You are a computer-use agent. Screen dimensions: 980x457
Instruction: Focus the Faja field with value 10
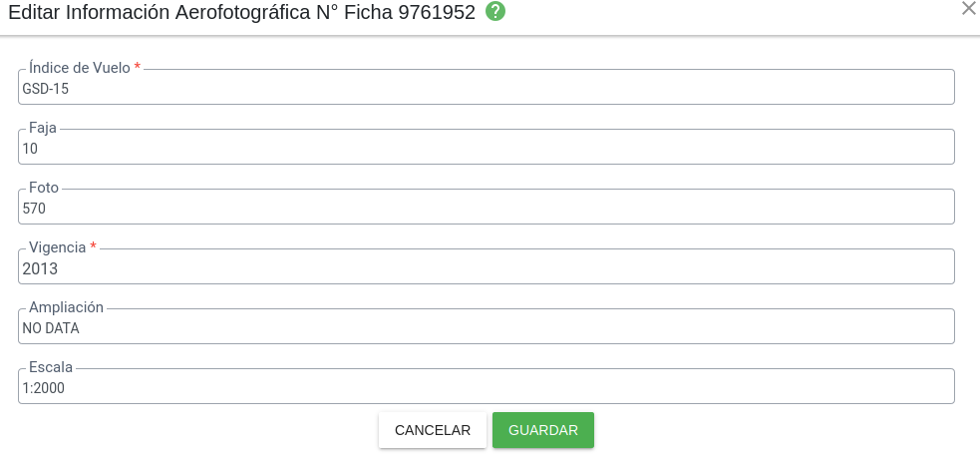pos(486,149)
